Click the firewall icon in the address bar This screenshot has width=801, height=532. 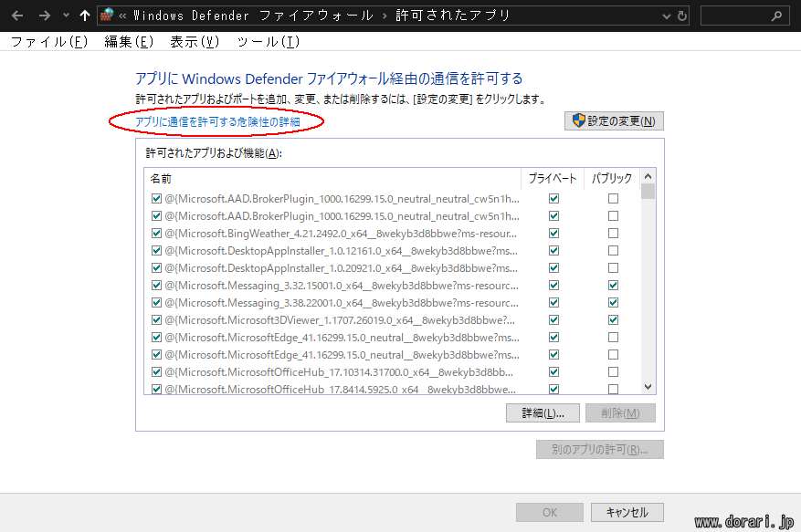click(107, 15)
